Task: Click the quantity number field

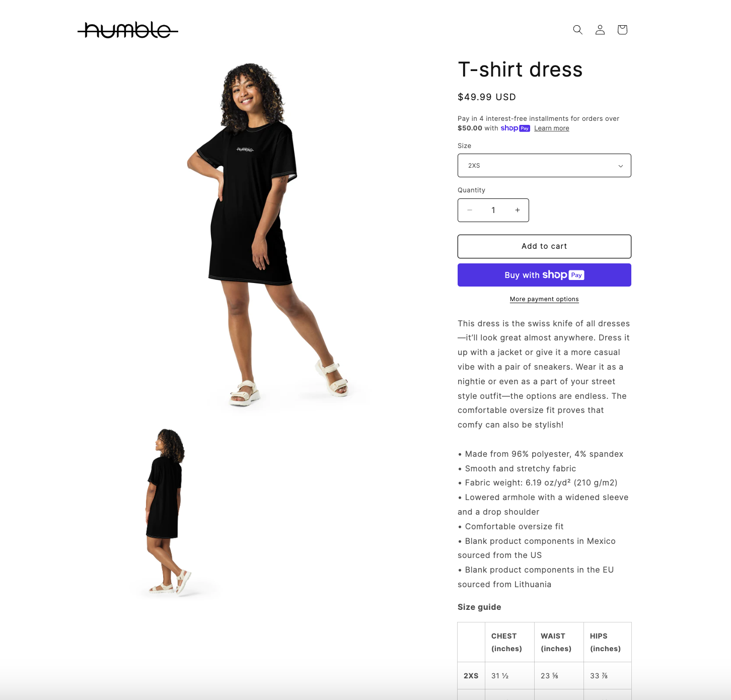Action: (x=493, y=210)
